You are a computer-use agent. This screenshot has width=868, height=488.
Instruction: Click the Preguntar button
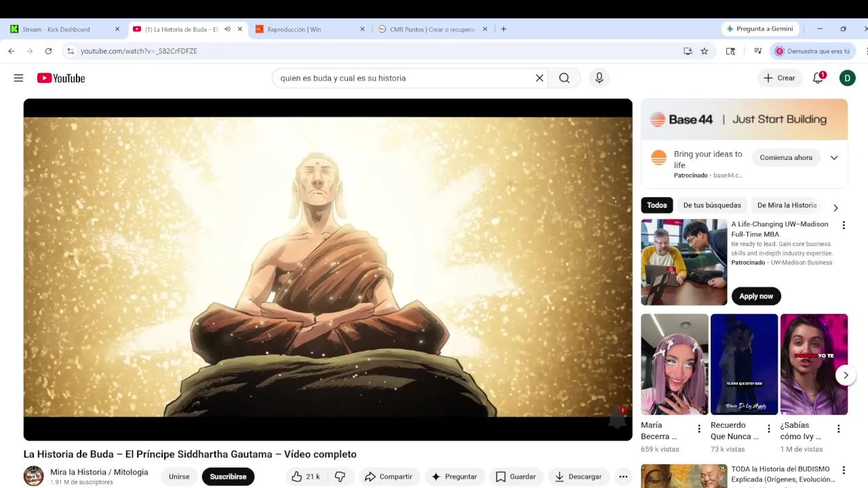click(x=454, y=476)
